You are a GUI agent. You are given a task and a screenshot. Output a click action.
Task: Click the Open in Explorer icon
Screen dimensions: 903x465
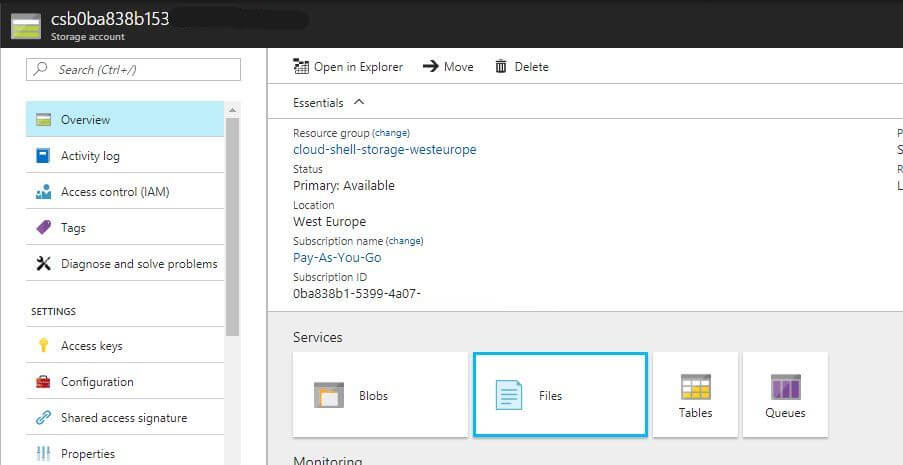(x=301, y=66)
